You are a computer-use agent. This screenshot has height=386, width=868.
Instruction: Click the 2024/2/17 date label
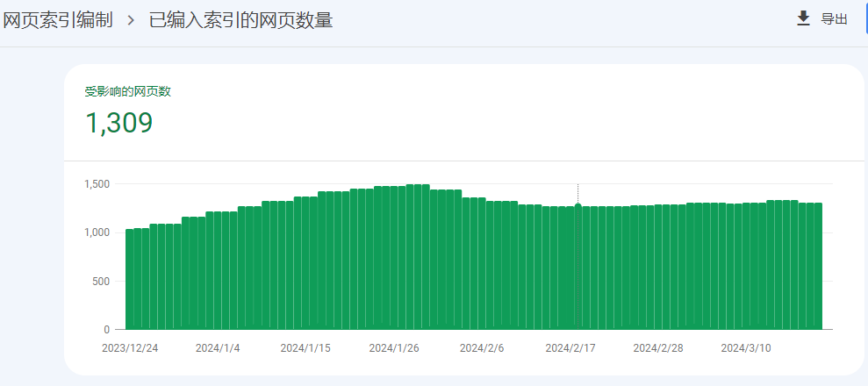pyautogui.click(x=570, y=348)
